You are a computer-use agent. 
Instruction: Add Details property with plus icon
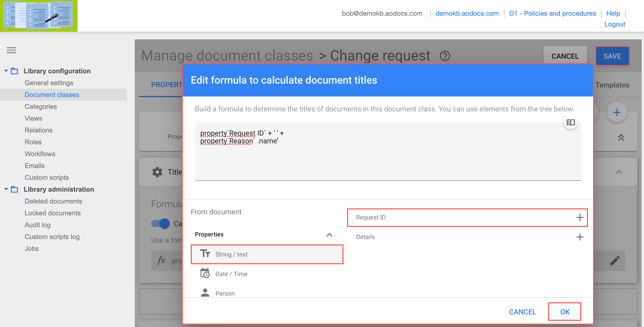click(580, 237)
